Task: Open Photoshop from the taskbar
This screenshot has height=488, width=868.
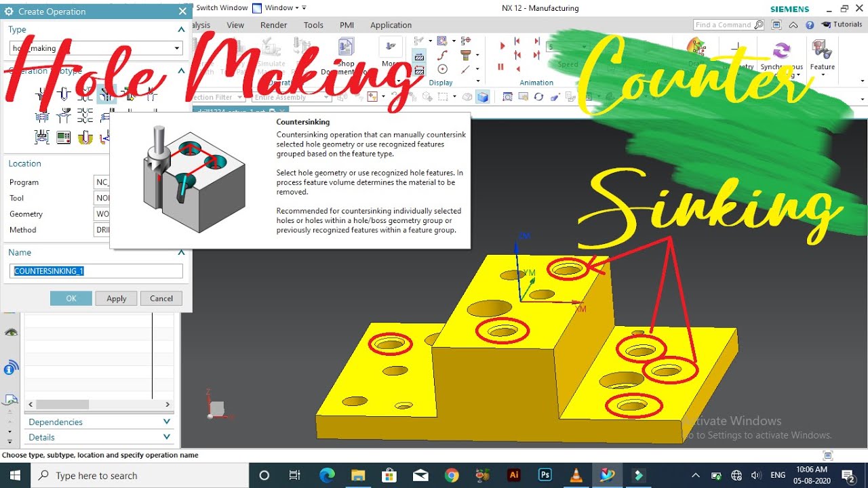Action: pyautogui.click(x=545, y=475)
